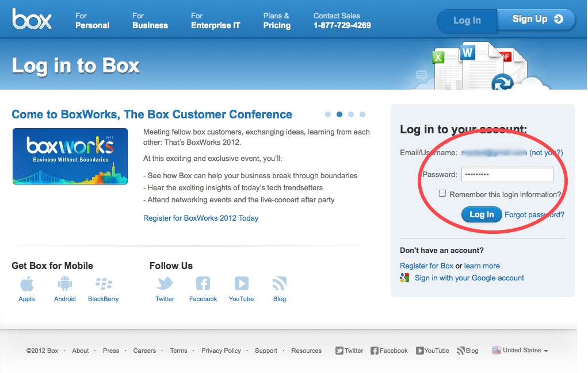Click the Blog RSS icon under Follow Us
The width and height of the screenshot is (588, 373).
[x=280, y=284]
